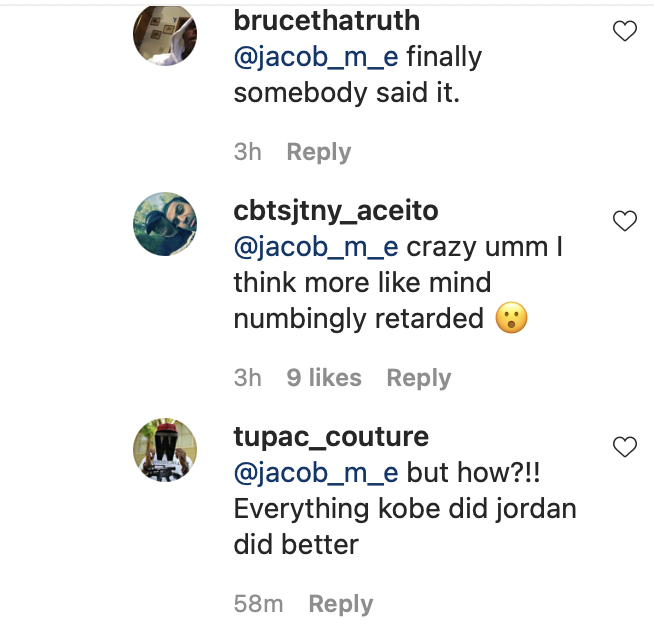Click the 3h timestamp under brucethatruth's comment

(248, 152)
